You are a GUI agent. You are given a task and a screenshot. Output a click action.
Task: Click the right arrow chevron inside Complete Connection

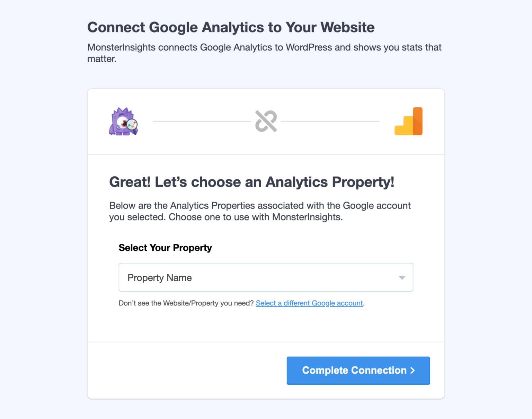413,370
